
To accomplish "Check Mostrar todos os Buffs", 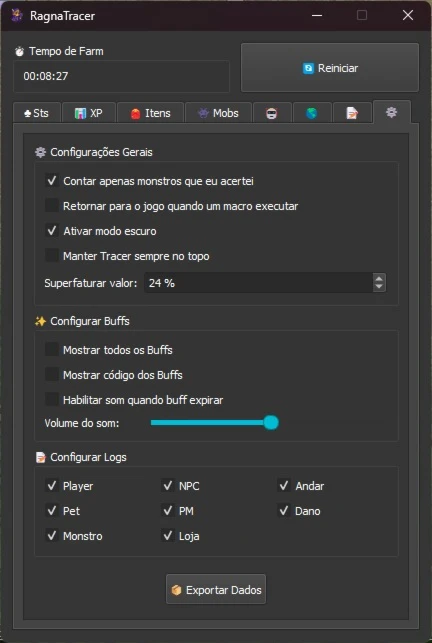I will pos(52,350).
